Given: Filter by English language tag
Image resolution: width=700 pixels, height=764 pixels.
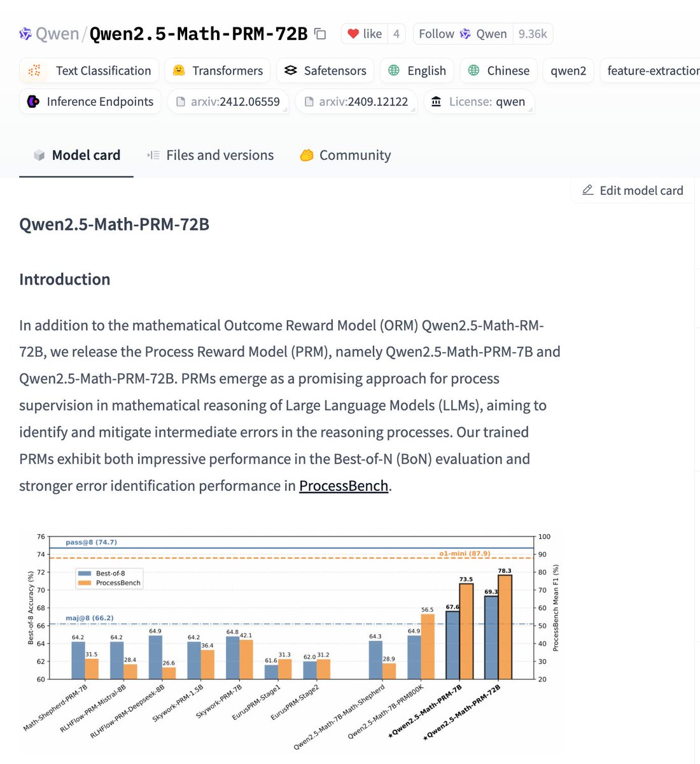Looking at the screenshot, I should coord(417,71).
